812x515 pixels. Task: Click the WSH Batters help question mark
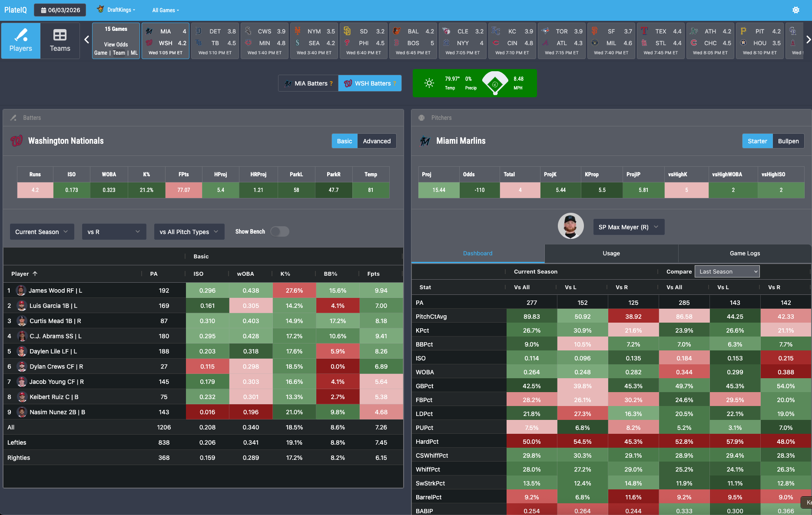[x=394, y=83]
